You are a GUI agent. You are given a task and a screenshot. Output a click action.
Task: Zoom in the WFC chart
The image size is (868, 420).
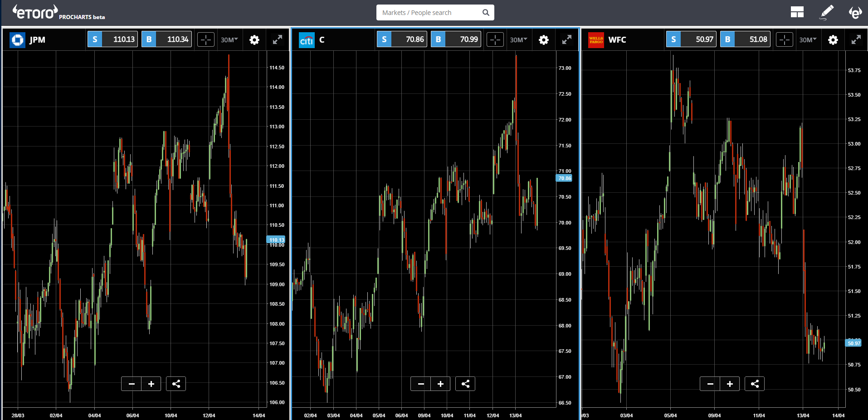click(x=730, y=384)
